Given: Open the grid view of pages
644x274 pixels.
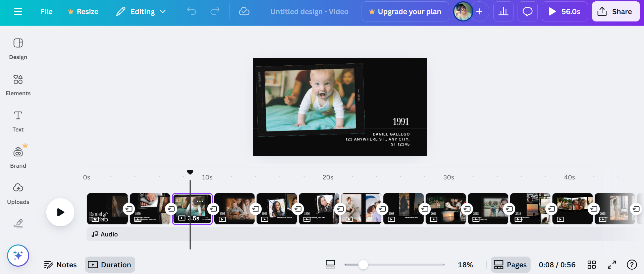Looking at the screenshot, I should pyautogui.click(x=592, y=265).
